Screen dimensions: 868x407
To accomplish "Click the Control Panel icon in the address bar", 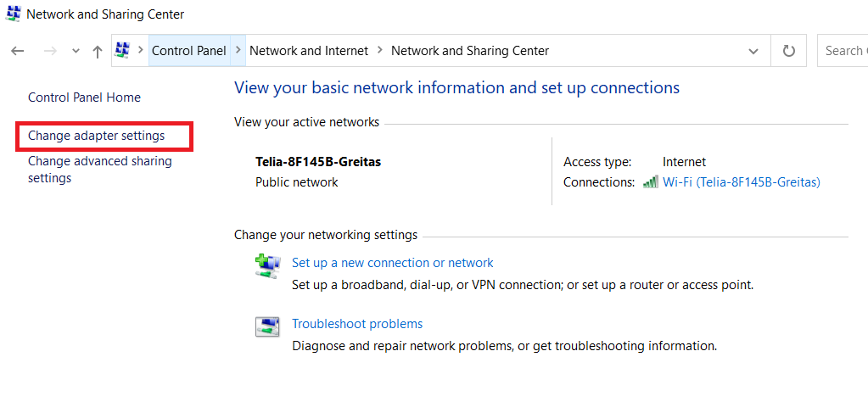I will [x=122, y=51].
